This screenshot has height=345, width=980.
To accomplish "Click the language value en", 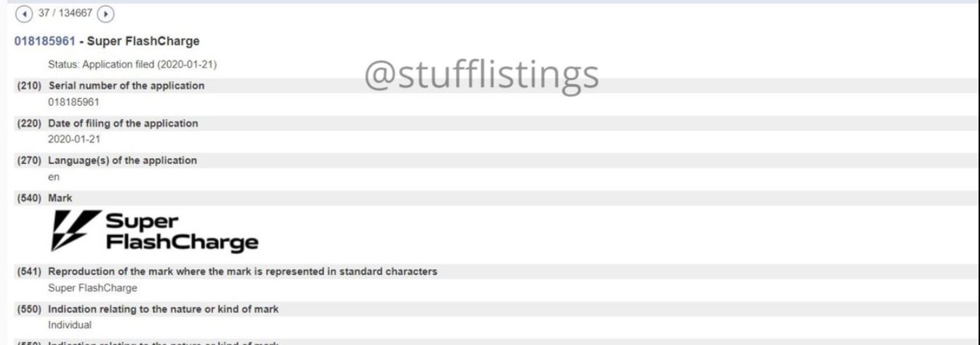I will click(x=53, y=177).
